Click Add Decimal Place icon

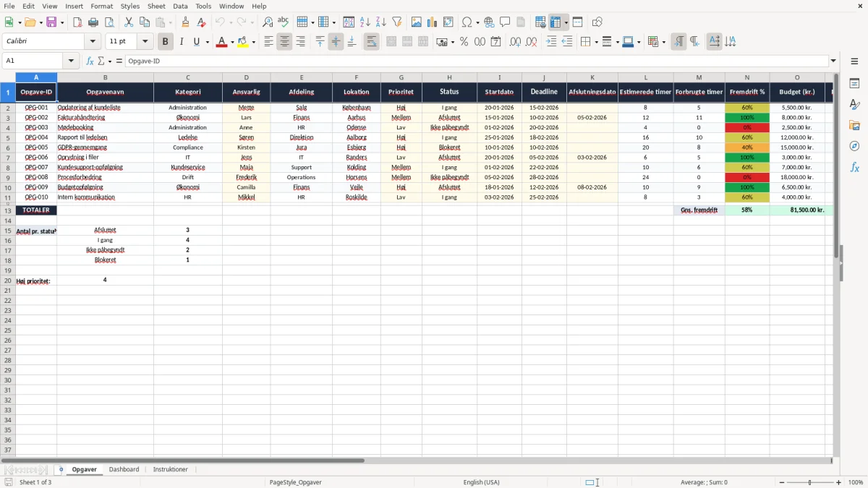click(515, 42)
